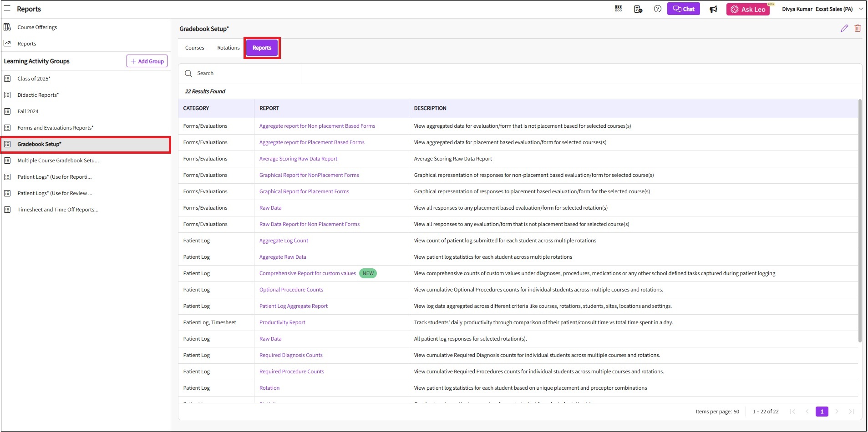868x432 pixels.
Task: Delete Gradebook Setup with trash icon
Action: coord(858,28)
